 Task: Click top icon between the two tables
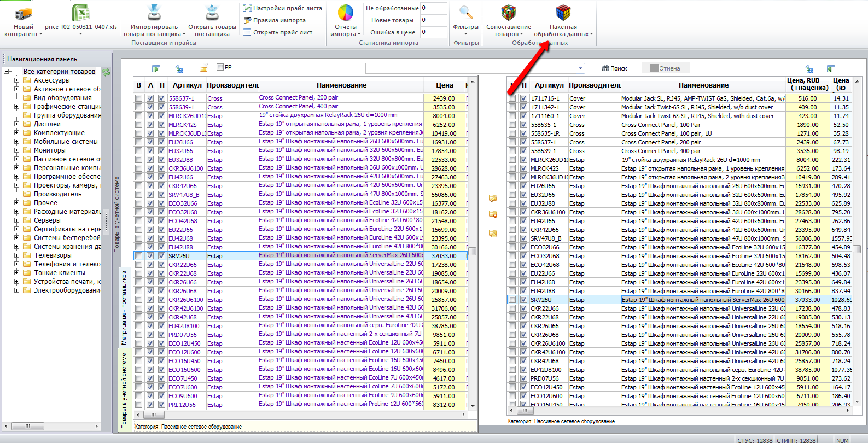493,198
